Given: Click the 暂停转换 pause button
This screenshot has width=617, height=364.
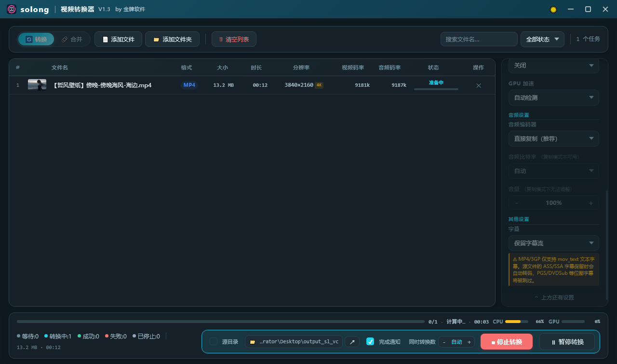Looking at the screenshot, I should [567, 341].
